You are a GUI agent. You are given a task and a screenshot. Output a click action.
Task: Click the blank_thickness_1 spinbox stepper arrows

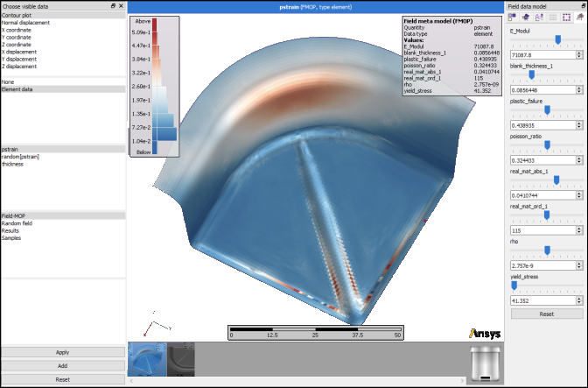point(579,90)
